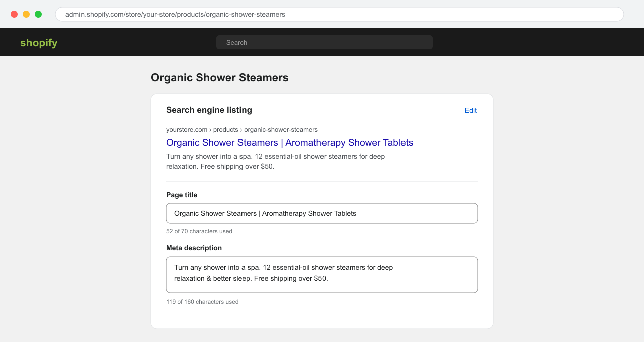The width and height of the screenshot is (644, 342).
Task: Click the "Meta description" label
Action: 194,248
